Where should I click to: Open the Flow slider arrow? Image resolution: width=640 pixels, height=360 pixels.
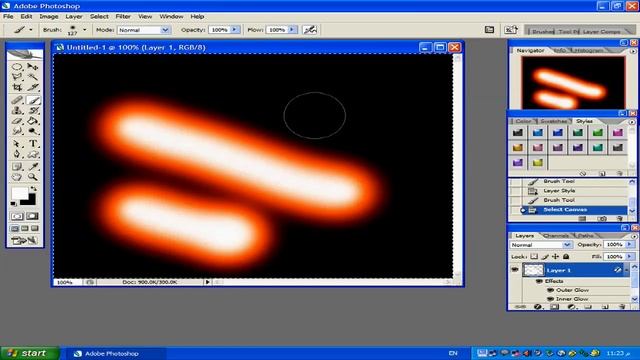[x=292, y=30]
